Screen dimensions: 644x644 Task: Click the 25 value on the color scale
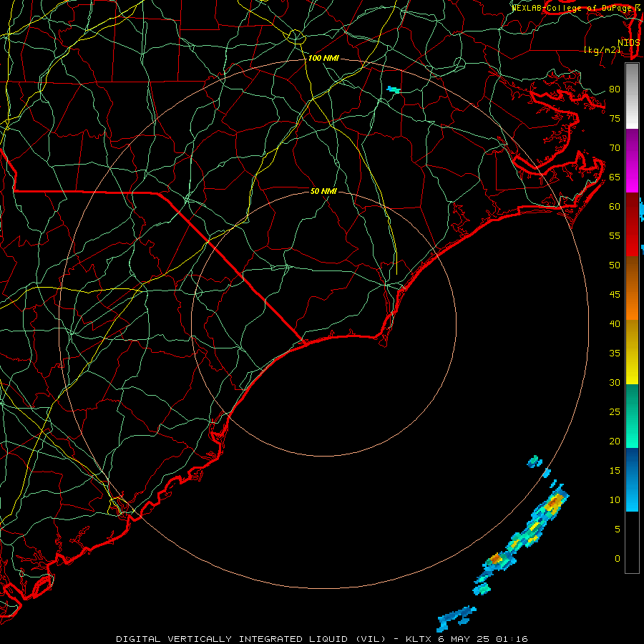tap(615, 412)
